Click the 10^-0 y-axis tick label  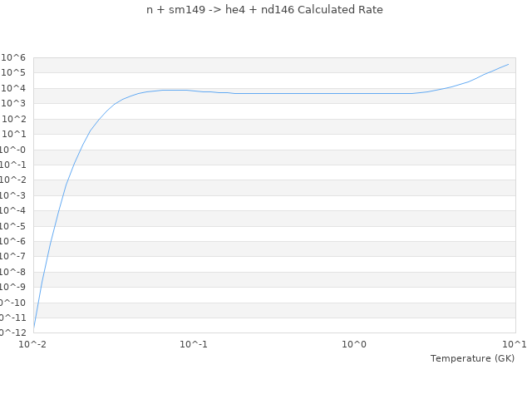pyautogui.click(x=13, y=150)
